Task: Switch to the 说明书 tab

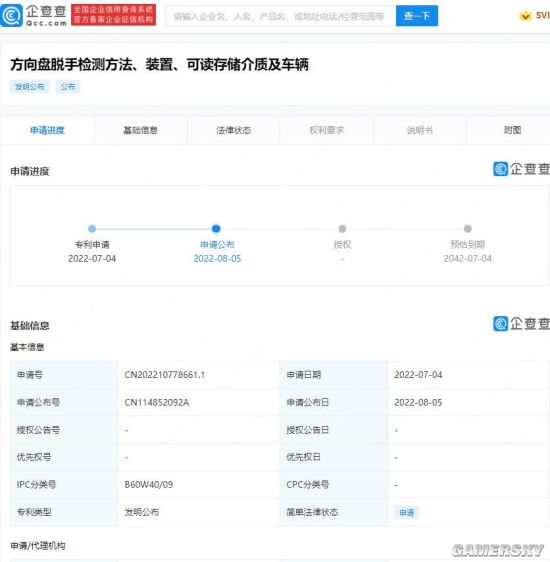Action: pos(420,130)
